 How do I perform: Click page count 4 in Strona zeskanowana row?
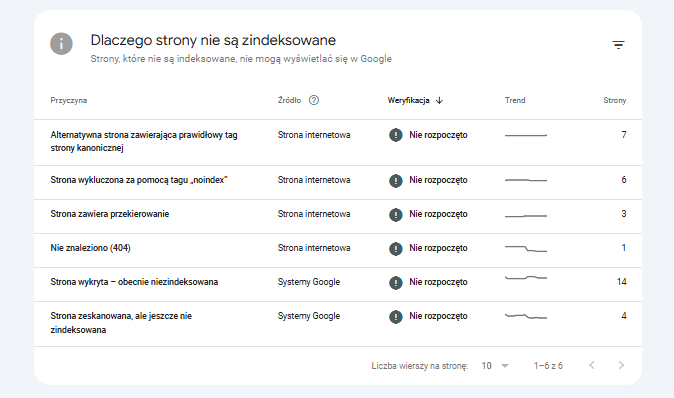[624, 315]
